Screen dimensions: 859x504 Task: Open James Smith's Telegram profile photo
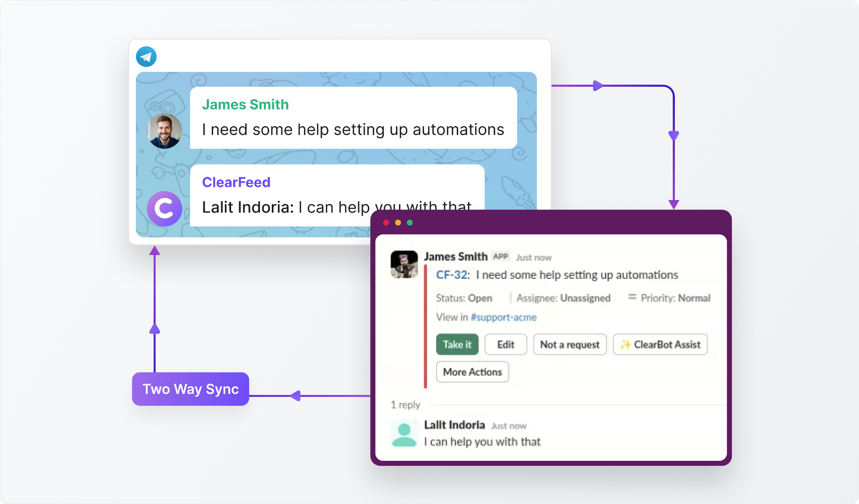click(x=164, y=131)
